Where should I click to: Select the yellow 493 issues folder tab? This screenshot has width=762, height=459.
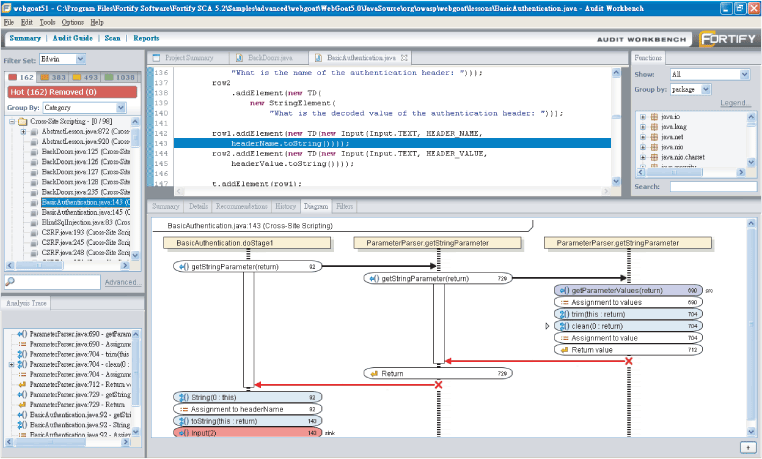[x=85, y=77]
